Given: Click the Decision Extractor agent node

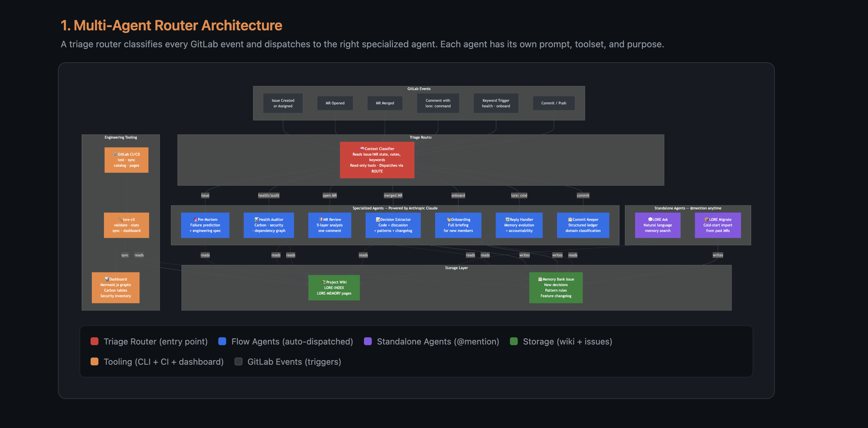Looking at the screenshot, I should (x=393, y=225).
